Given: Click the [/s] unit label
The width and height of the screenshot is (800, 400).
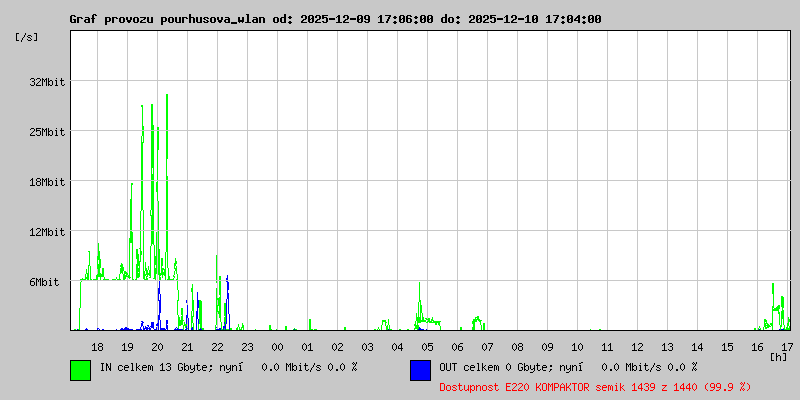Looking at the screenshot, I should point(27,37).
